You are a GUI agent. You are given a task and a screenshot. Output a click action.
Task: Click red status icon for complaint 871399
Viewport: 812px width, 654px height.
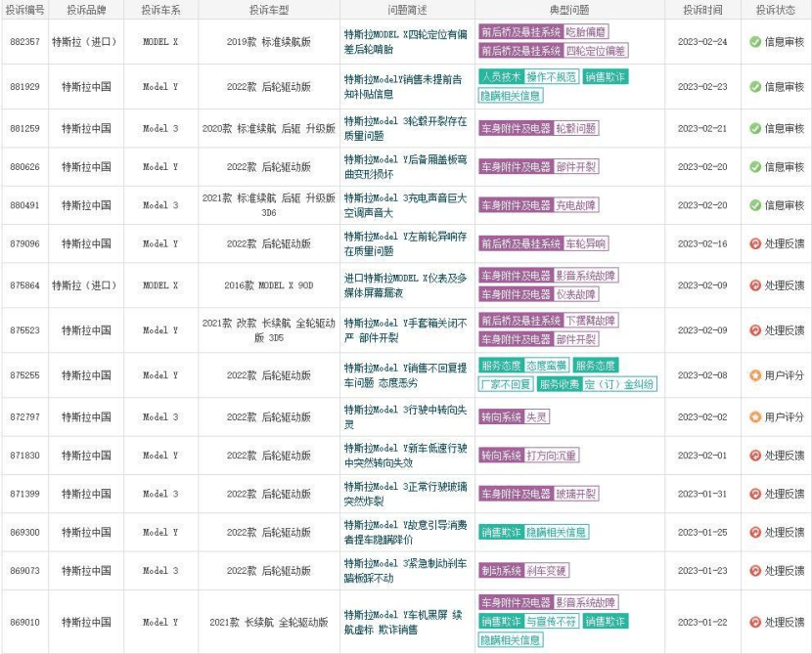755,494
